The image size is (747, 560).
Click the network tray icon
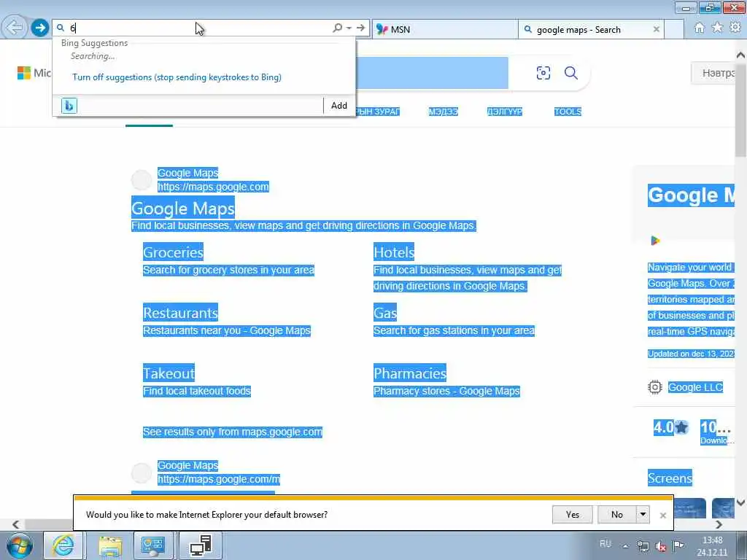tap(643, 546)
